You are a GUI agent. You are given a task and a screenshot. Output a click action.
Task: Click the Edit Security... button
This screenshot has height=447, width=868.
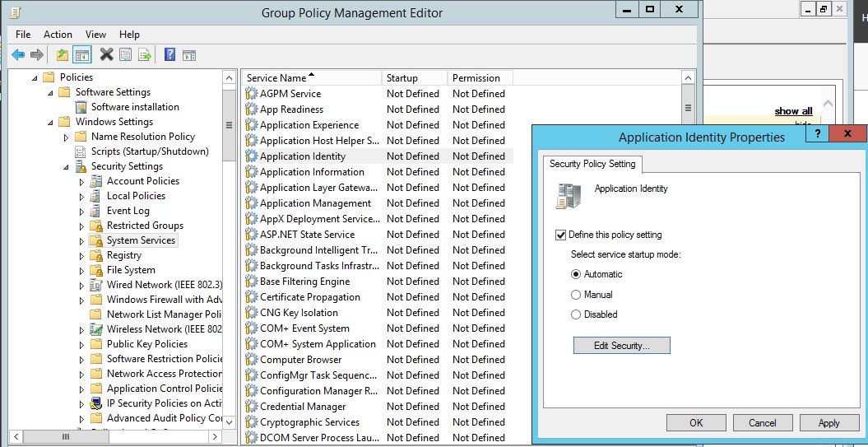pos(621,346)
